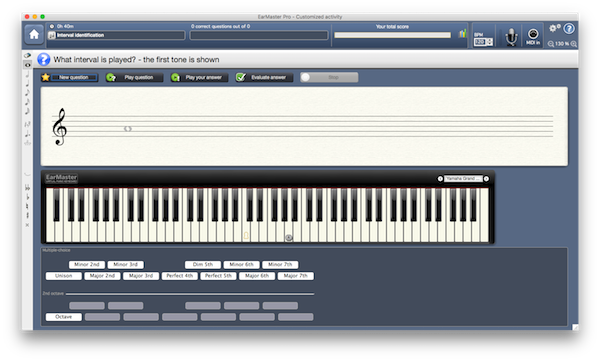This screenshot has height=361, width=600.
Task: Answer Minor 2nd
Action: [x=87, y=265]
